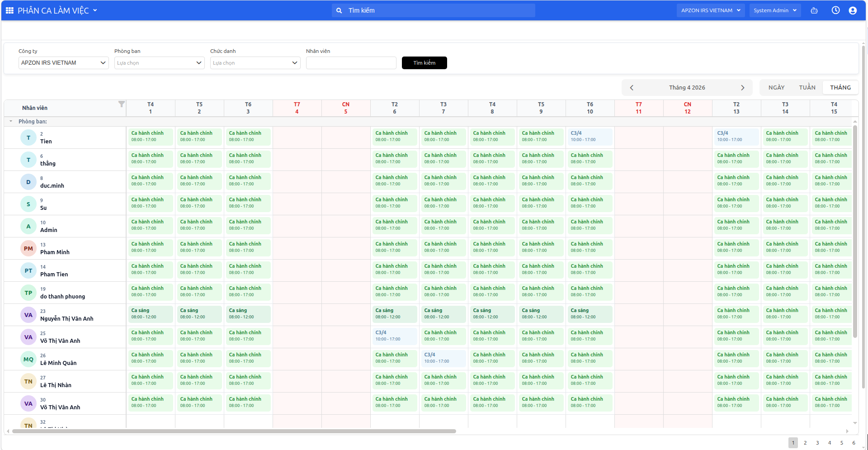Click the black Tìm kiếm button
Screen dimensions: 868x450
[425, 63]
